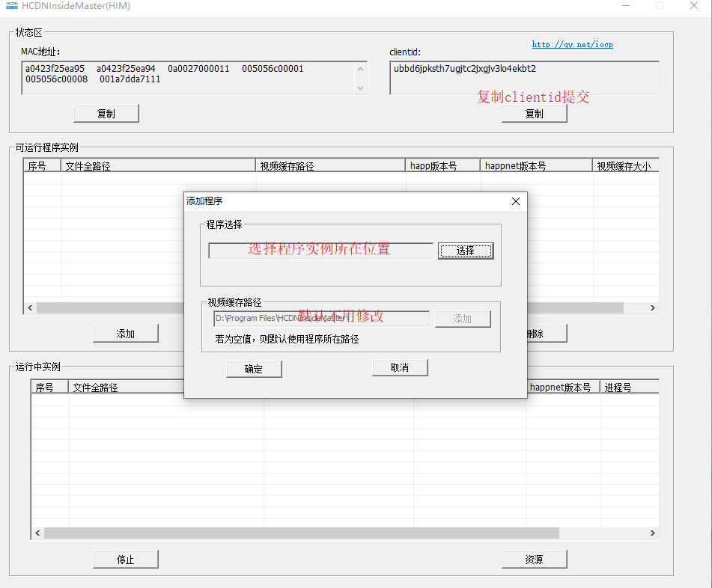Click the MAC address copy button (复制)
Image resolution: width=712 pixels, height=588 pixels.
tap(106, 114)
